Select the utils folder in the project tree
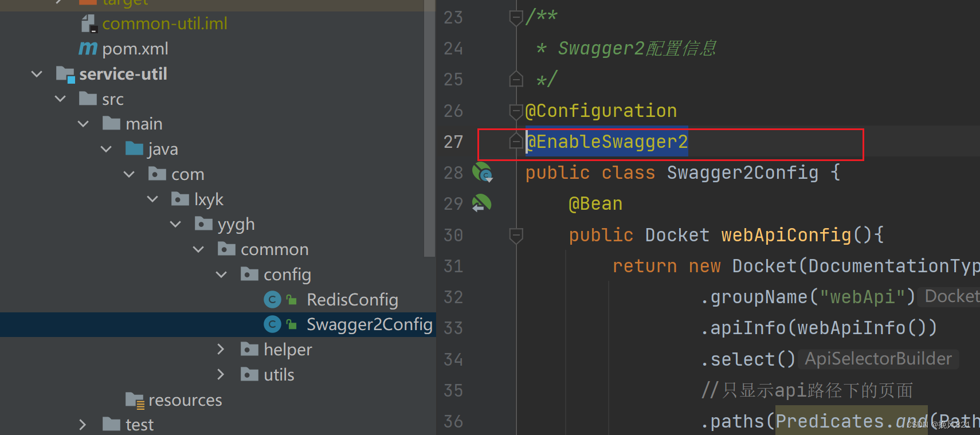 (279, 374)
